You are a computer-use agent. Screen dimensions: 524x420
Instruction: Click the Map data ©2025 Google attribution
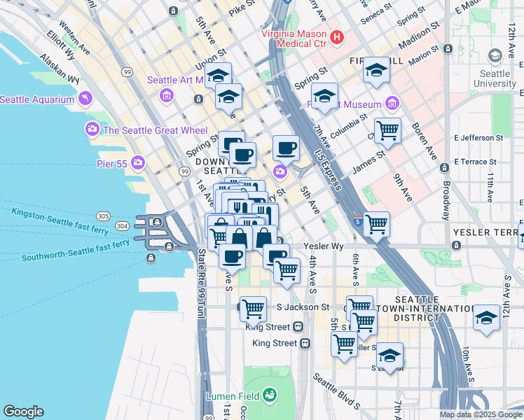pyautogui.click(x=481, y=415)
